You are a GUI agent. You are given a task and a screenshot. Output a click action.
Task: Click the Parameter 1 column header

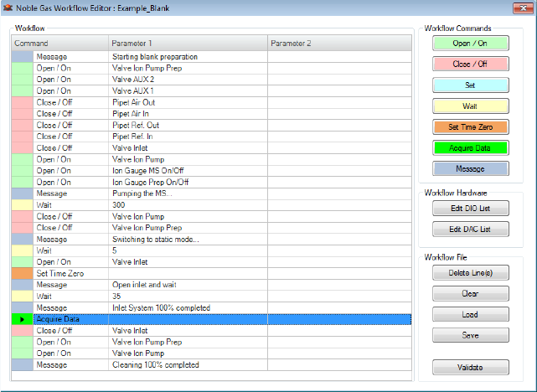pos(188,44)
